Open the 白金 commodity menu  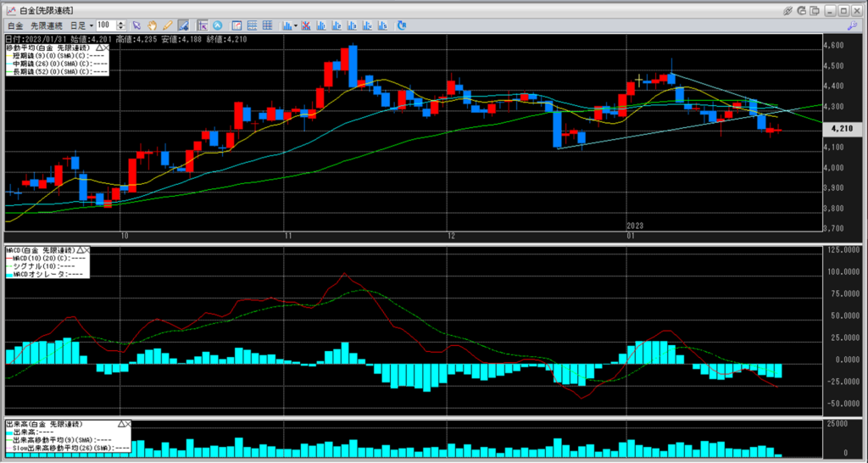[x=14, y=25]
